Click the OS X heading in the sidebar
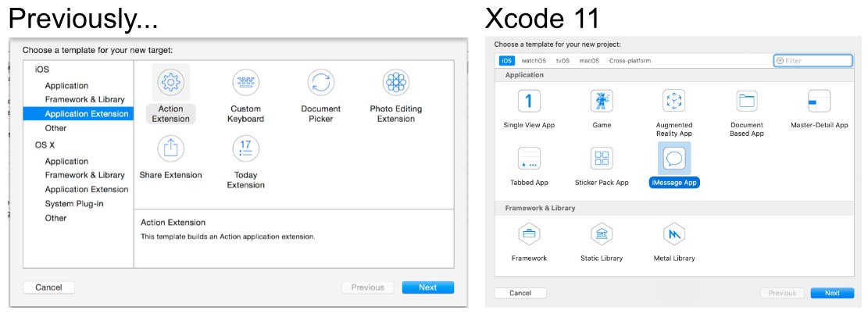This screenshot has height=328, width=868. [x=45, y=145]
